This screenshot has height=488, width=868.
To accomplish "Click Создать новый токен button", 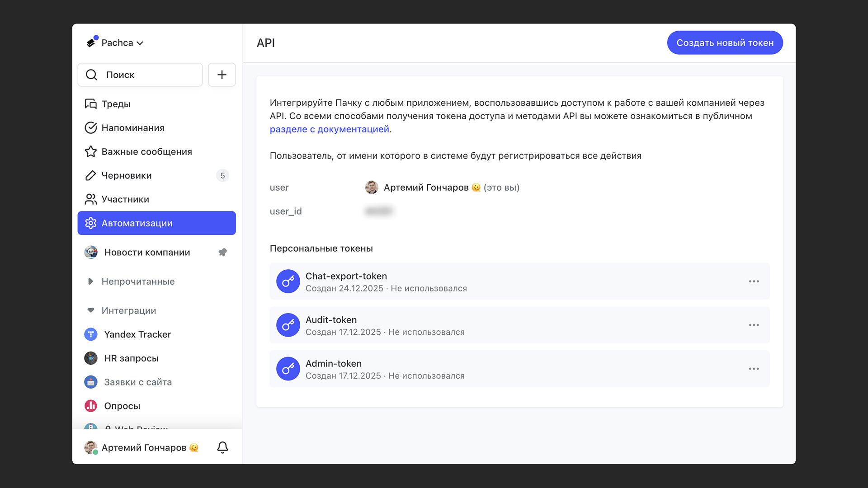I will 725,43.
